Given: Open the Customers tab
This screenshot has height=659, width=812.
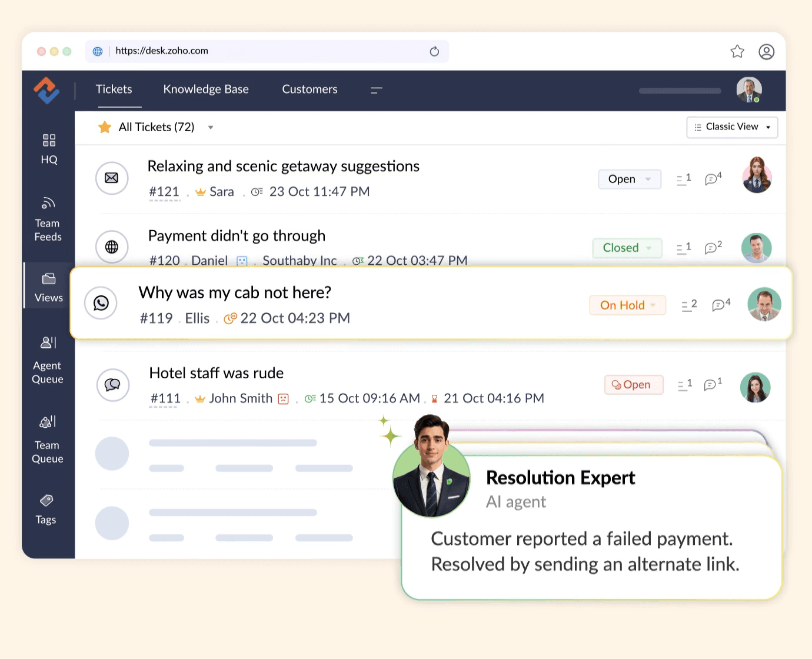Looking at the screenshot, I should (x=310, y=89).
